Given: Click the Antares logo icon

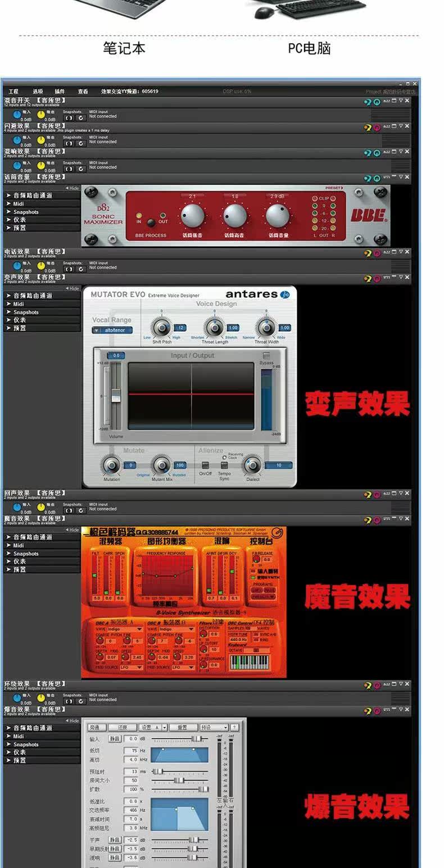Looking at the screenshot, I should point(285,294).
